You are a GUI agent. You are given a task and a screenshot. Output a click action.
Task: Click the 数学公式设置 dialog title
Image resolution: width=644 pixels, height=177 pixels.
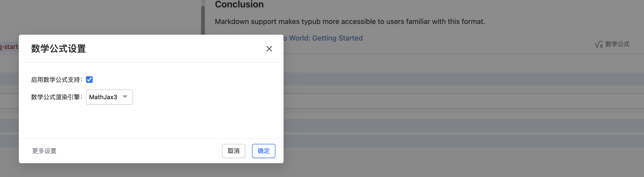pos(59,49)
